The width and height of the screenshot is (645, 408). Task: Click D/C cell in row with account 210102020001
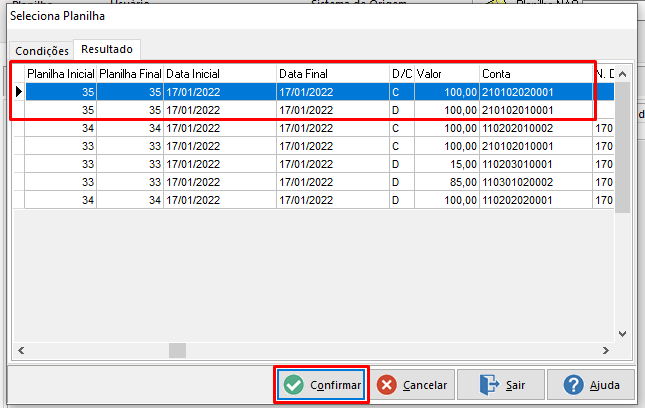[x=402, y=92]
